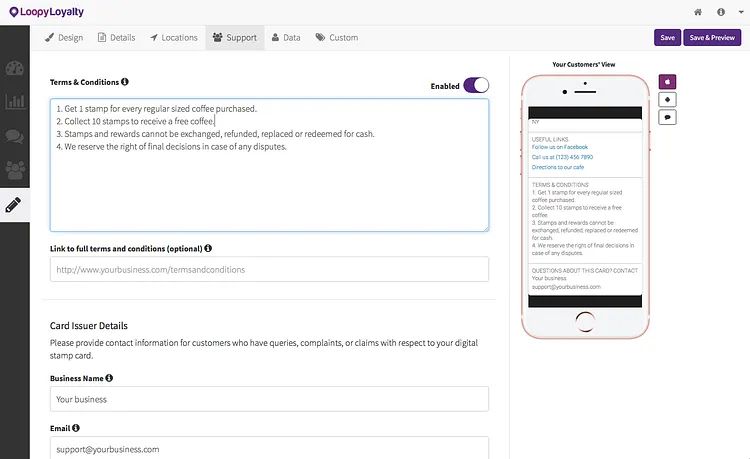
Task: Click the Save button
Action: (x=667, y=38)
